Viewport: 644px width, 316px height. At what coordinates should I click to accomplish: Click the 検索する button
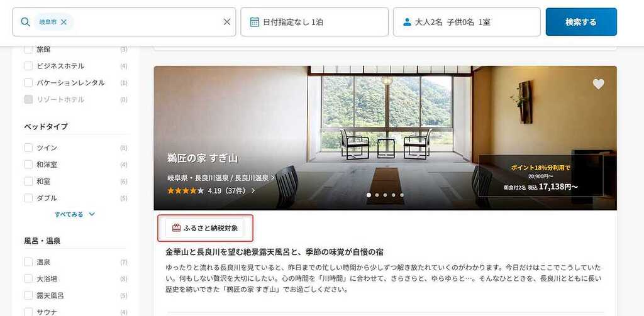[x=581, y=22]
